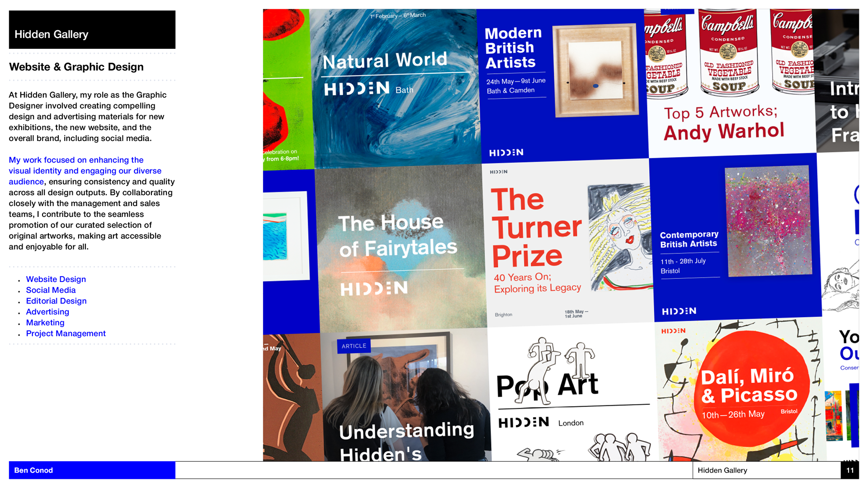The width and height of the screenshot is (868, 488).
Task: Open the Project Management link
Action: click(x=66, y=333)
